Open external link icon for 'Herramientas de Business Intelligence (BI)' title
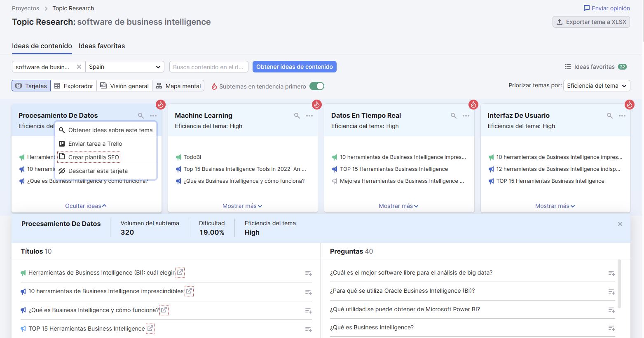Screen dimensions: 644x338 [180, 273]
